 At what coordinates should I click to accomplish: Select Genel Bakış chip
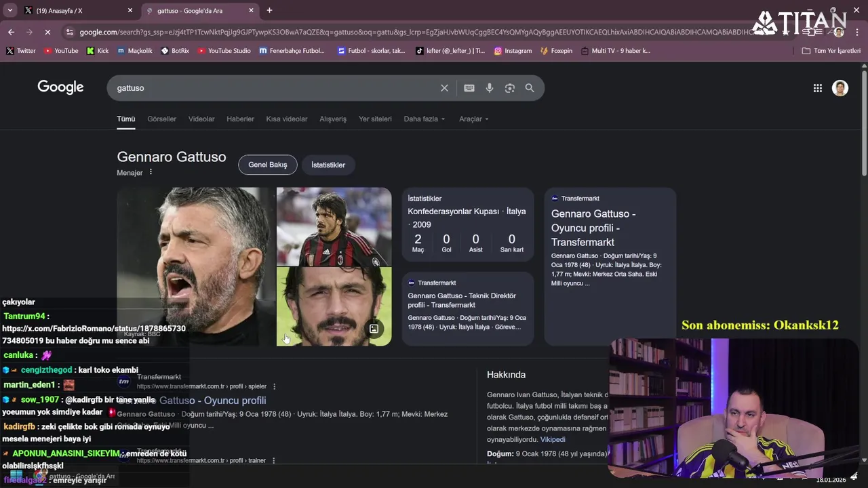267,165
